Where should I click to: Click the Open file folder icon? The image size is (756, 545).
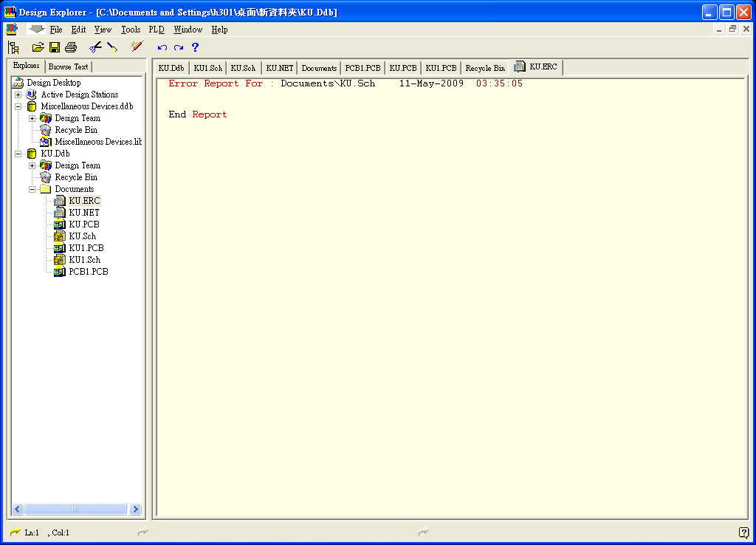tap(38, 47)
